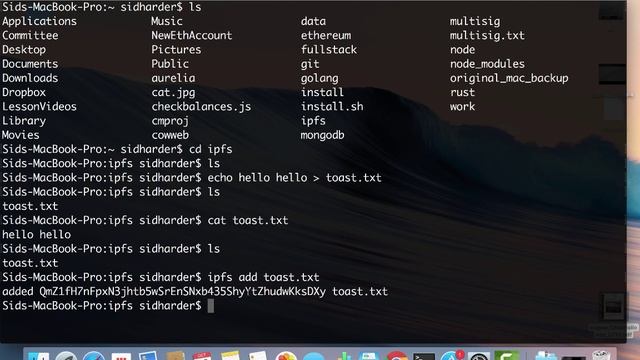Image resolution: width=640 pixels, height=360 pixels.
Task: Select the "Downloads" entry
Action: (x=30, y=78)
